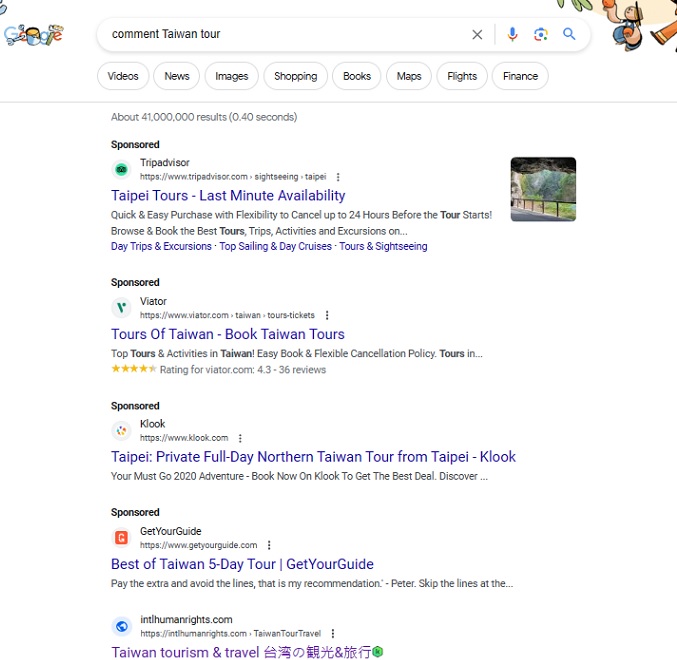Open Google Lens image search icon
The image size is (677, 660).
540,34
